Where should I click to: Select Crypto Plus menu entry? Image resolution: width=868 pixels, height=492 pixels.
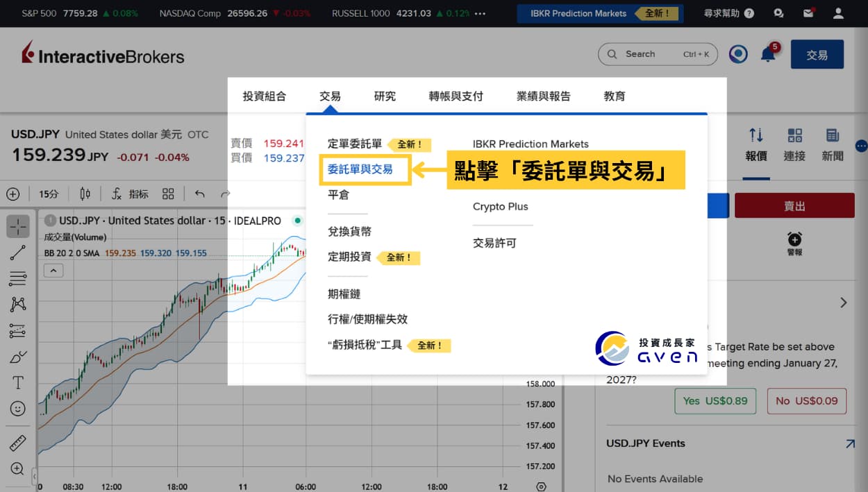coord(500,207)
